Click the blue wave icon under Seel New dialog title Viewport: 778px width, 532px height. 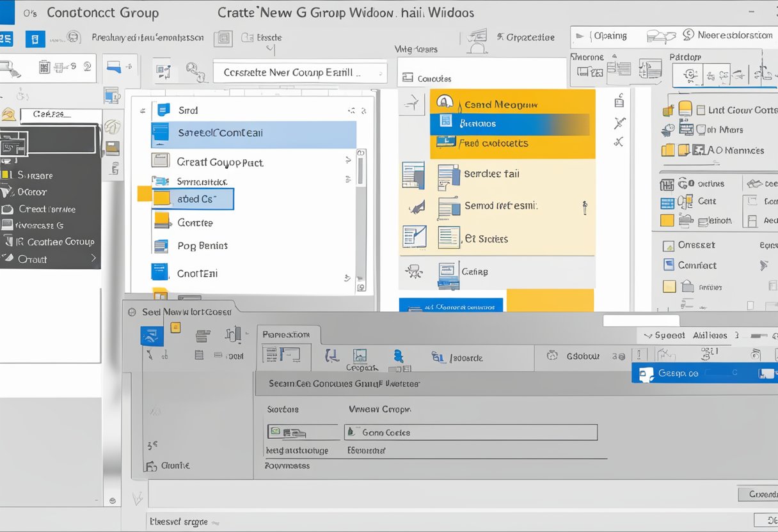(x=152, y=336)
